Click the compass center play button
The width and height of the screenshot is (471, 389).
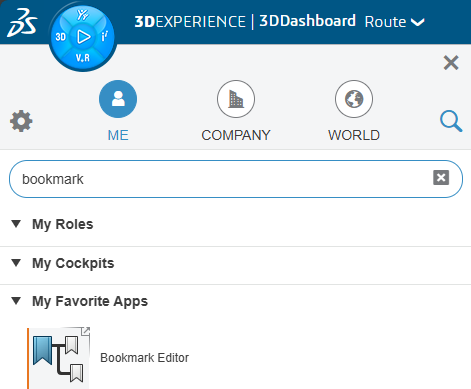click(83, 37)
